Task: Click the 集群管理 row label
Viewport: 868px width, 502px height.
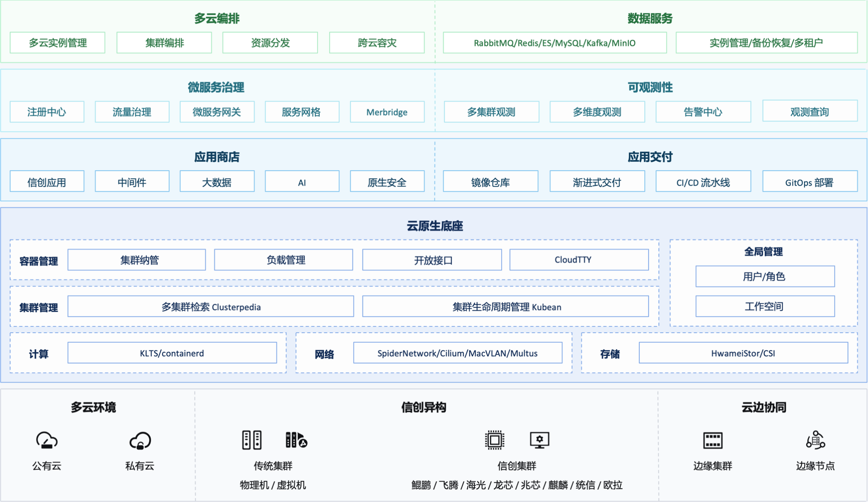Action: tap(38, 307)
